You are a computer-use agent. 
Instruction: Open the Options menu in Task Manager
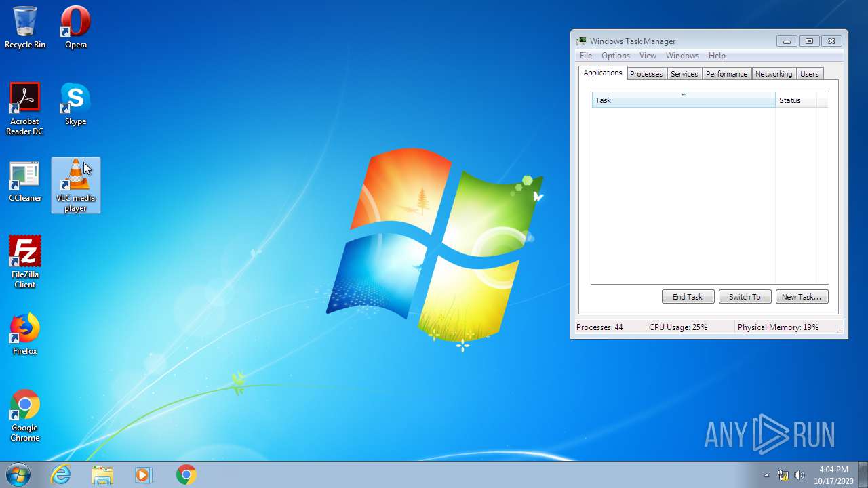616,56
